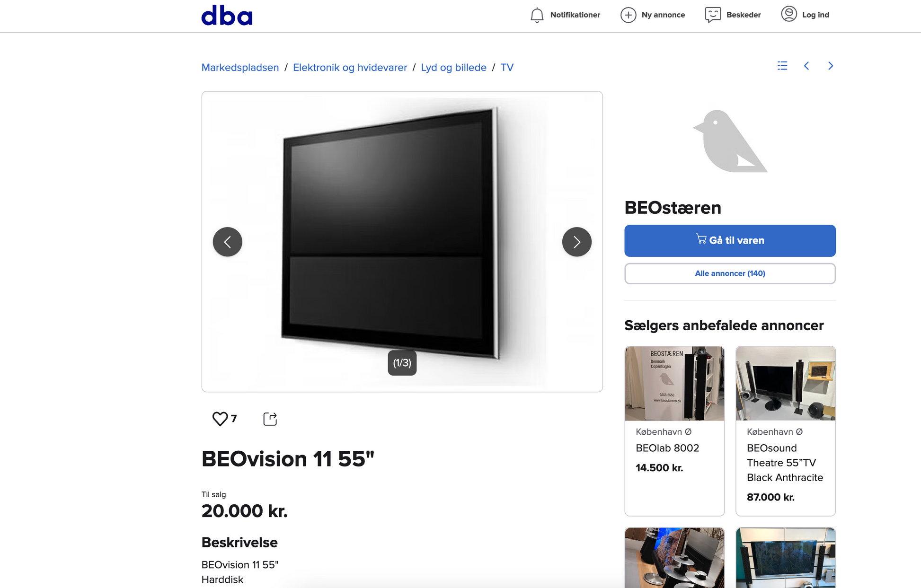This screenshot has height=588, width=921.
Task: Open Alle annoncer (140) button
Action: coord(730,273)
